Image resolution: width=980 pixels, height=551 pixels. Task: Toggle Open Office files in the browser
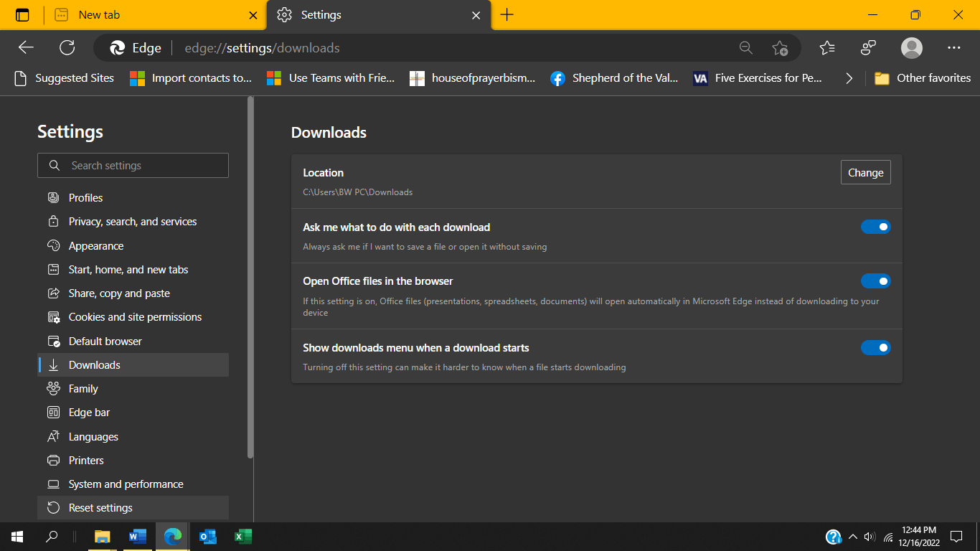pyautogui.click(x=876, y=281)
